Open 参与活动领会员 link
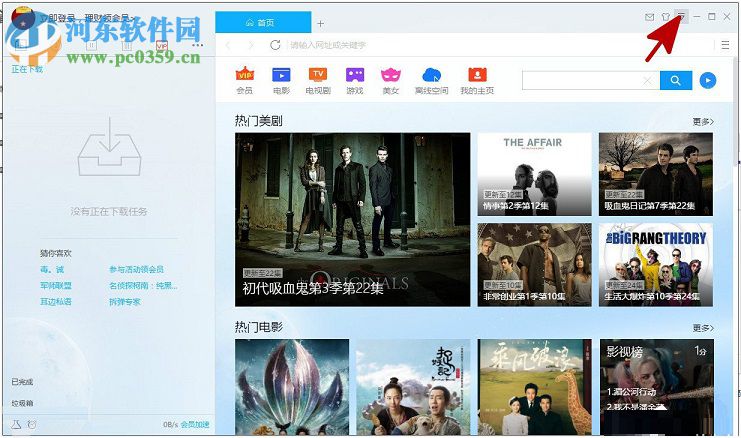The width and height of the screenshot is (741, 438). point(136,269)
